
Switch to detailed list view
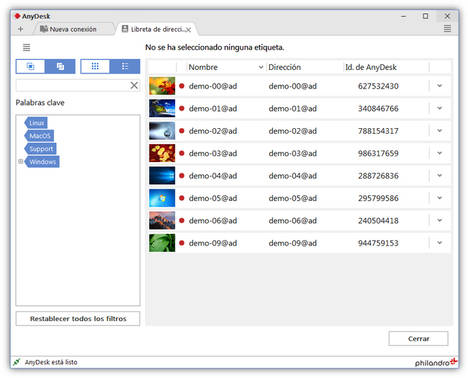pos(125,66)
